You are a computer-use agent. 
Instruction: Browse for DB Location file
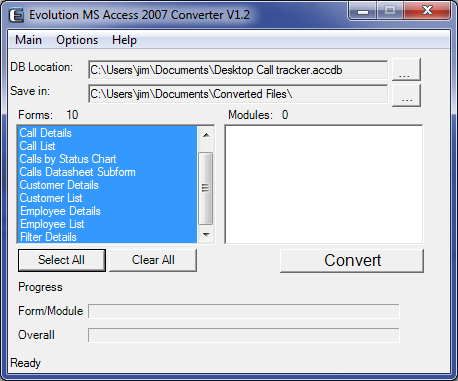[406, 69]
